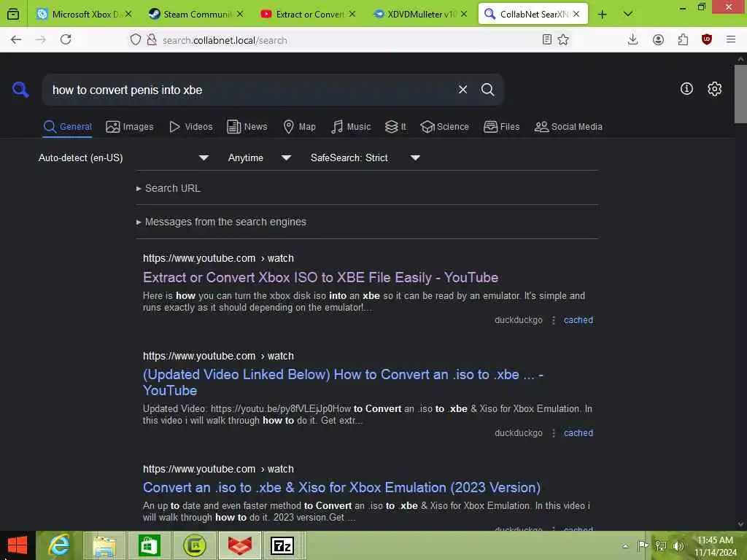Submit search with the magnifier button
This screenshot has width=747, height=560.
(487, 89)
